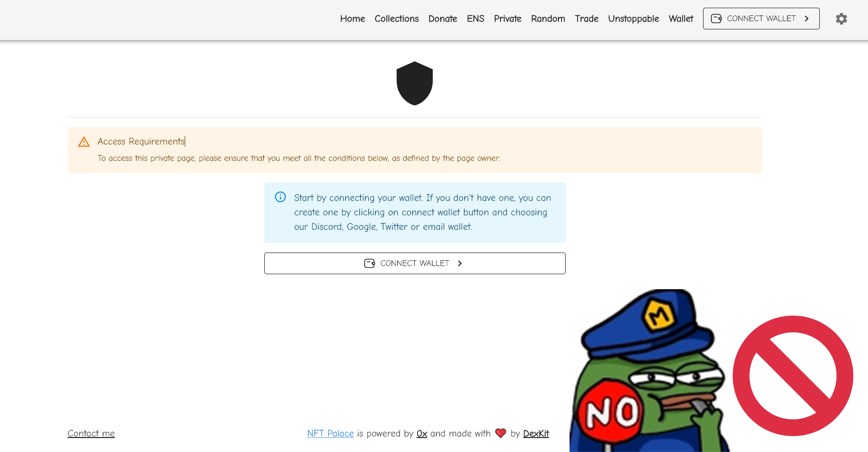The height and width of the screenshot is (452, 868).
Task: Click the Pepe police NO sign image
Action: (x=650, y=371)
